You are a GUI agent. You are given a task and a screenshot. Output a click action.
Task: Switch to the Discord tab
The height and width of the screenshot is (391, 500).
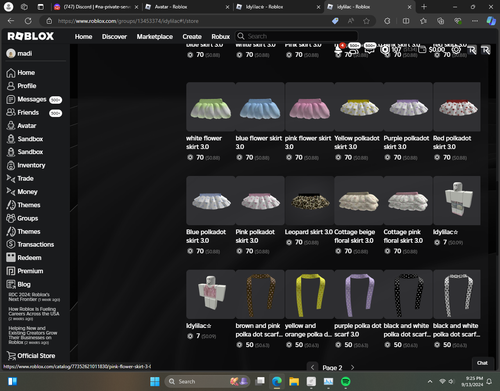tap(96, 7)
